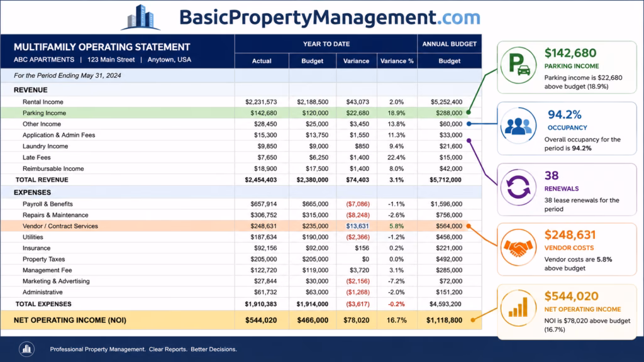Screen dimensions: 644x362
Task: Click the blue building logo at top
Action: coord(140,17)
